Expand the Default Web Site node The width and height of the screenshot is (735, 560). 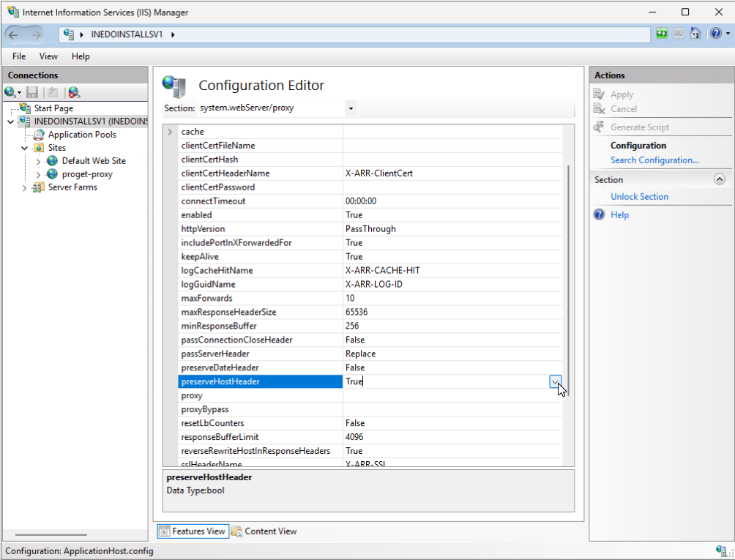39,162
